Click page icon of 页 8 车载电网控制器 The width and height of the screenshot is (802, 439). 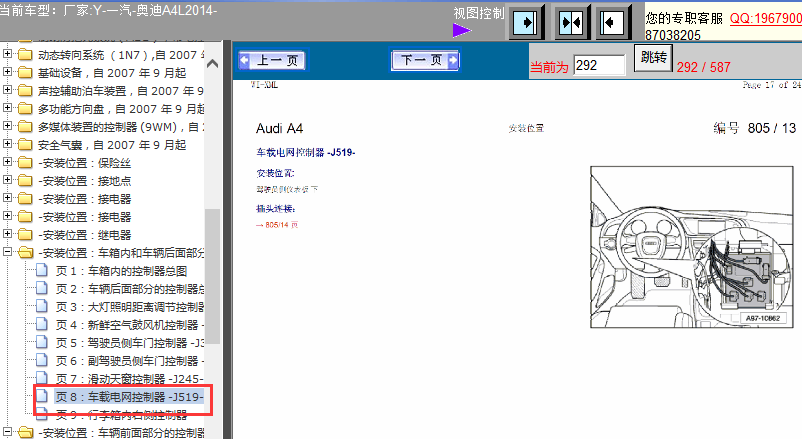(x=42, y=396)
